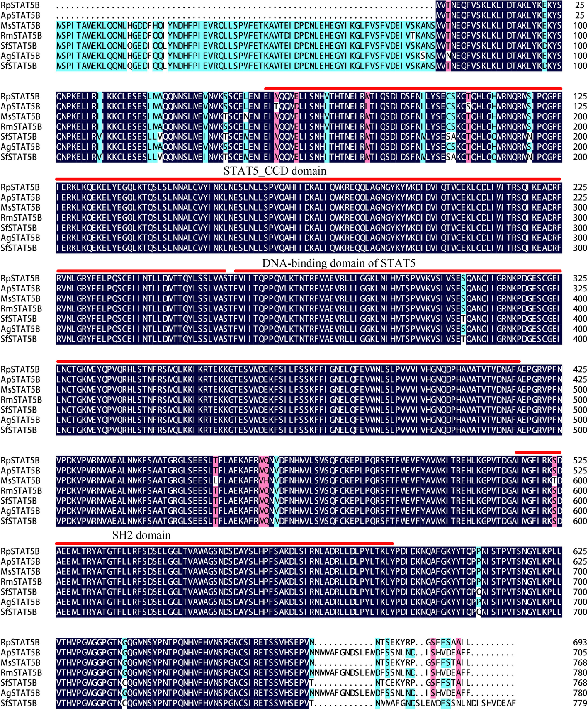Click number 300 in the RmSTAT5B row
The height and width of the screenshot is (711, 588).
tap(580, 218)
